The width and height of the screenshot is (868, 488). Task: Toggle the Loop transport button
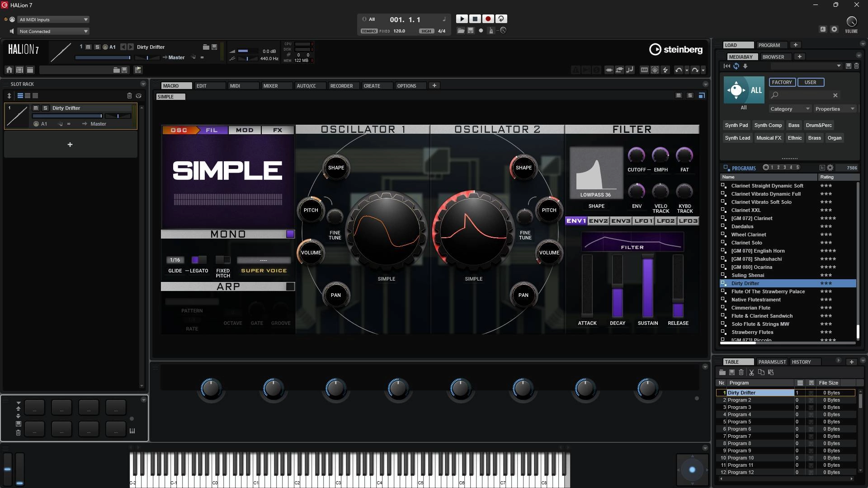click(501, 19)
